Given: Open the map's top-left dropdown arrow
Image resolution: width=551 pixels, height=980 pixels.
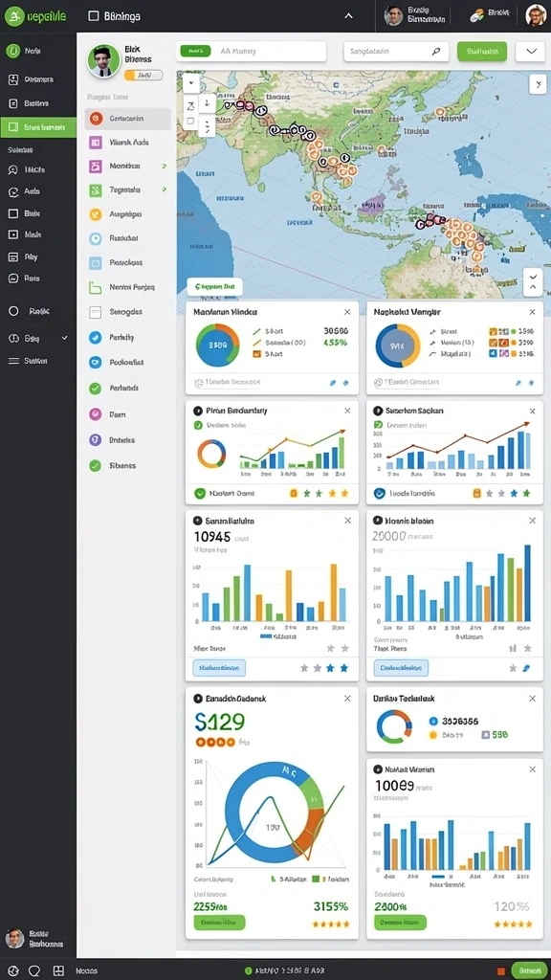Looking at the screenshot, I should [x=191, y=82].
